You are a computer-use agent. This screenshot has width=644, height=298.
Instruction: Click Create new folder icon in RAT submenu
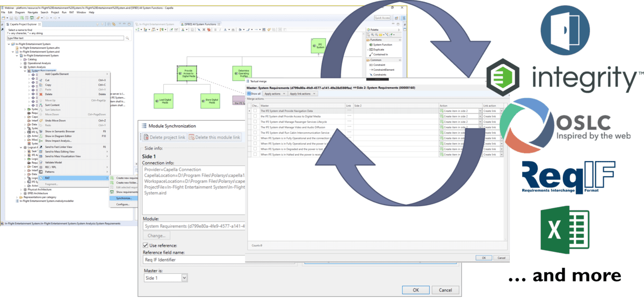pos(113,183)
